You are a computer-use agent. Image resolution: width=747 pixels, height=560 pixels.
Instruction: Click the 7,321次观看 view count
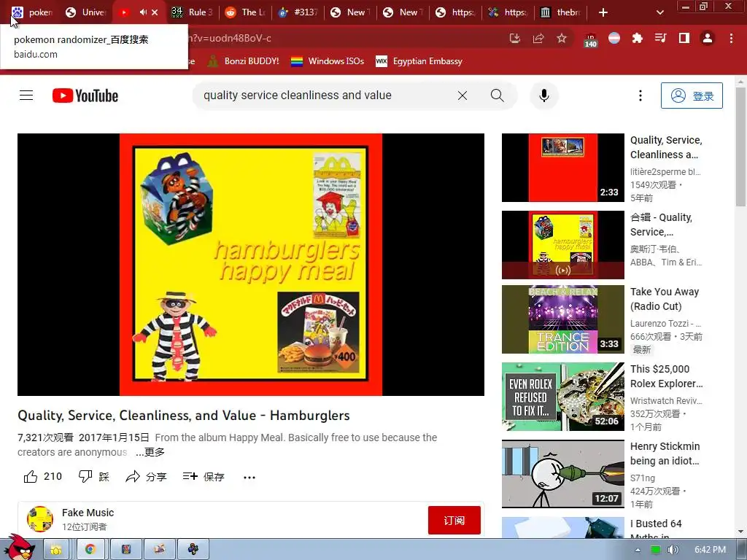point(46,437)
